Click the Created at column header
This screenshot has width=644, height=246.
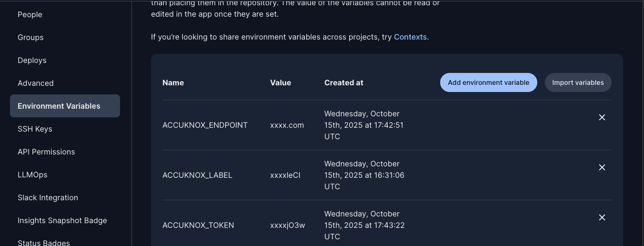(344, 82)
